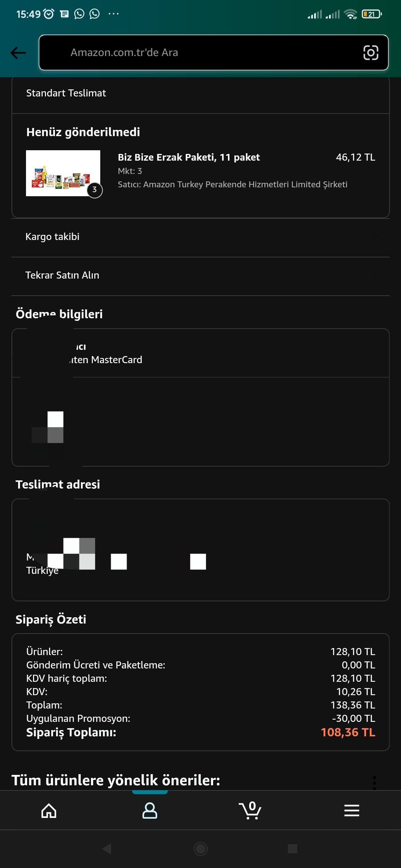Open the account profile tab

[x=150, y=811]
